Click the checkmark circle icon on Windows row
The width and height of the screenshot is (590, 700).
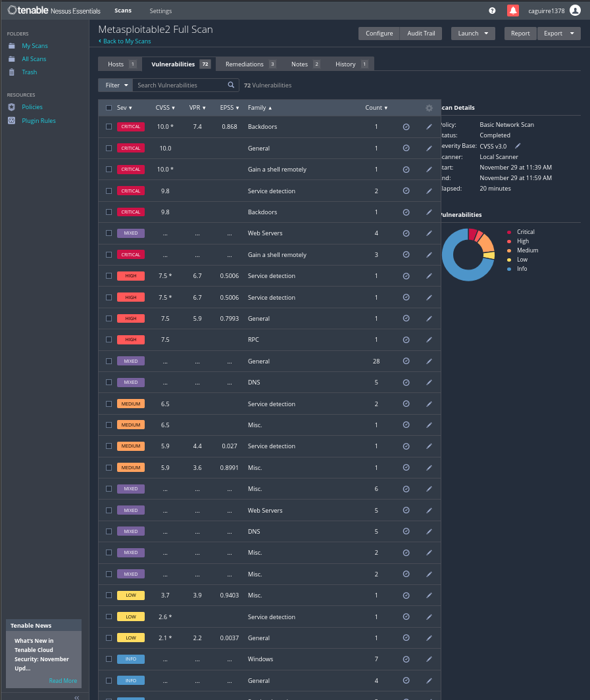coord(406,659)
